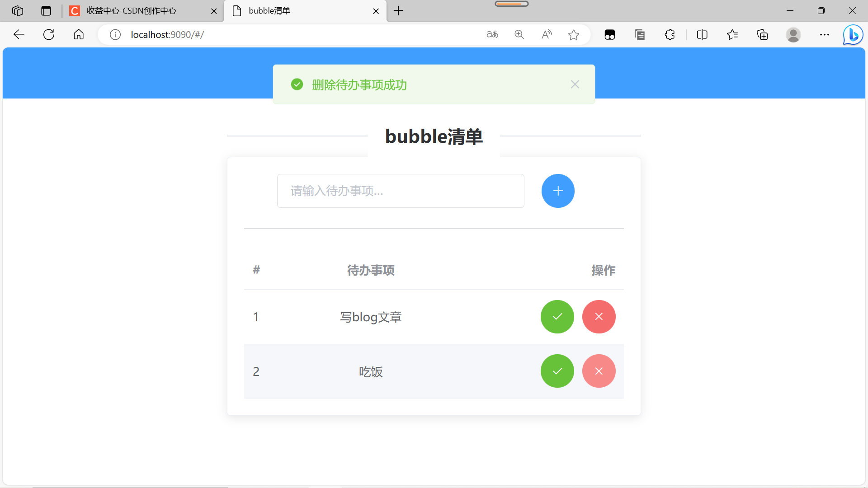Image resolution: width=868 pixels, height=488 pixels.
Task: Open Bing Copilot sidebar
Action: click(853, 34)
